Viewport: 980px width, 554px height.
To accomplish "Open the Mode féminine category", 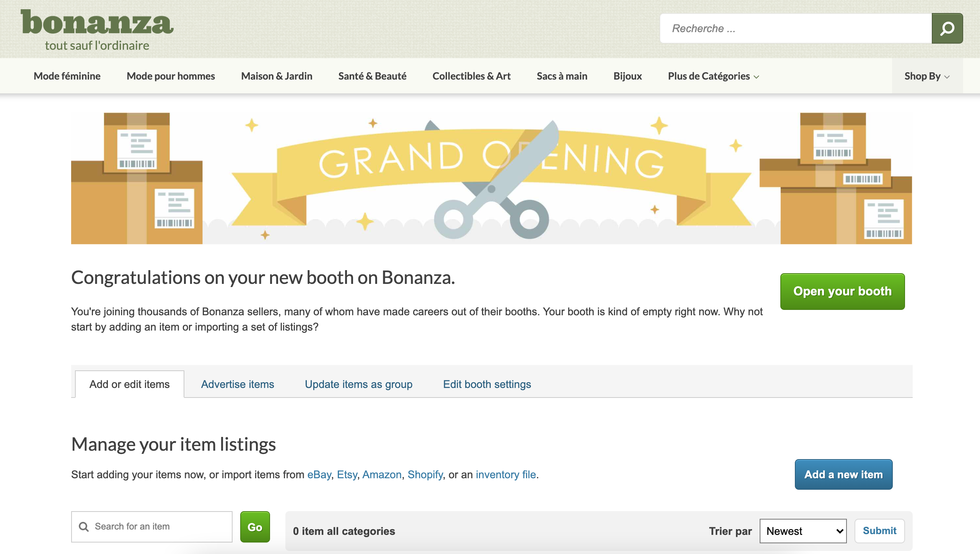I will tap(67, 76).
